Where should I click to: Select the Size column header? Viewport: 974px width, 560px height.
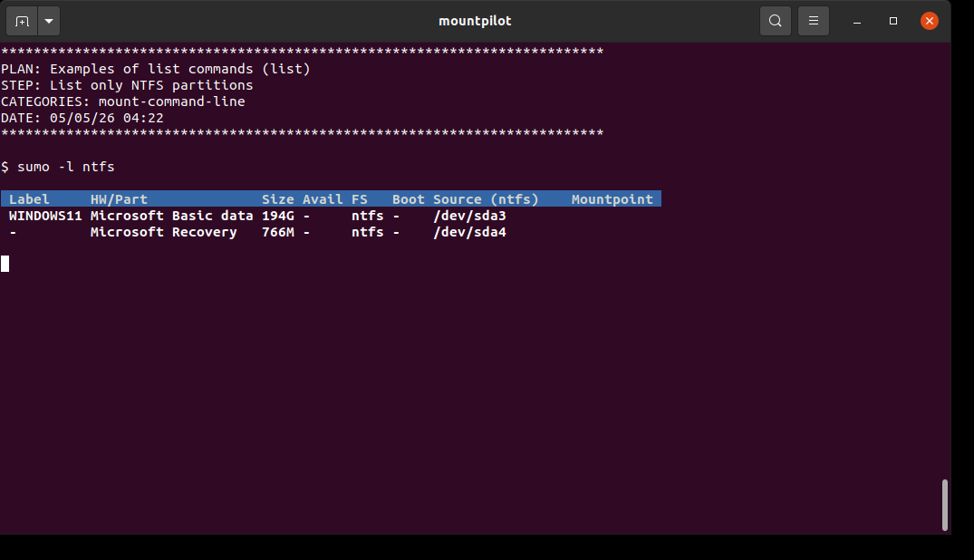[x=277, y=198]
